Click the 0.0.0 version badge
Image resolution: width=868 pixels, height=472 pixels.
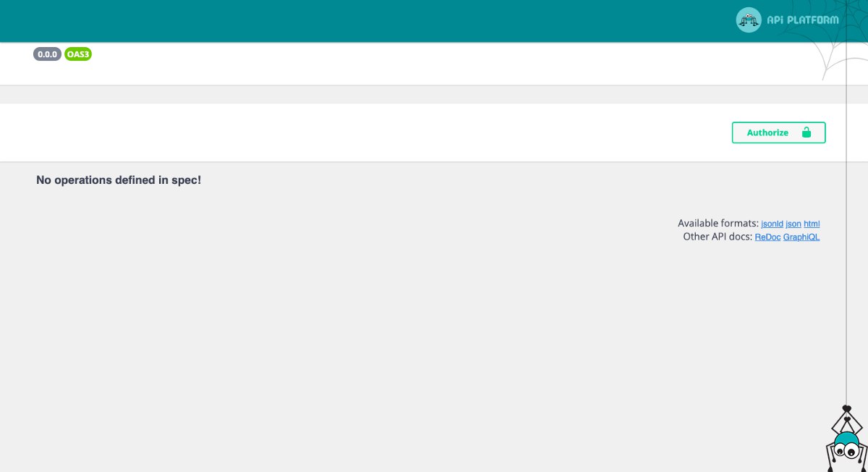48,54
